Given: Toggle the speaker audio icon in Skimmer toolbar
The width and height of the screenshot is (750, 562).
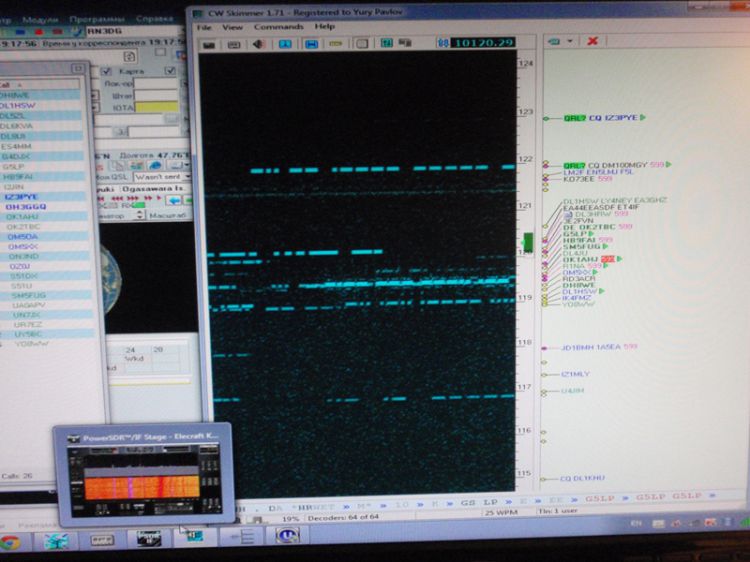Looking at the screenshot, I should click(259, 44).
